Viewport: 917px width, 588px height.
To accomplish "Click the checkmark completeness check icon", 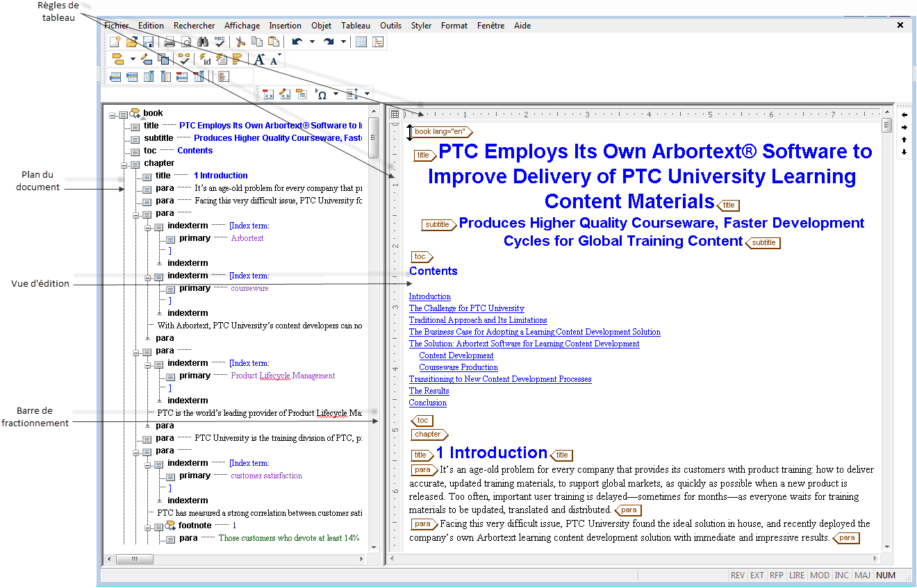I will coord(184,59).
